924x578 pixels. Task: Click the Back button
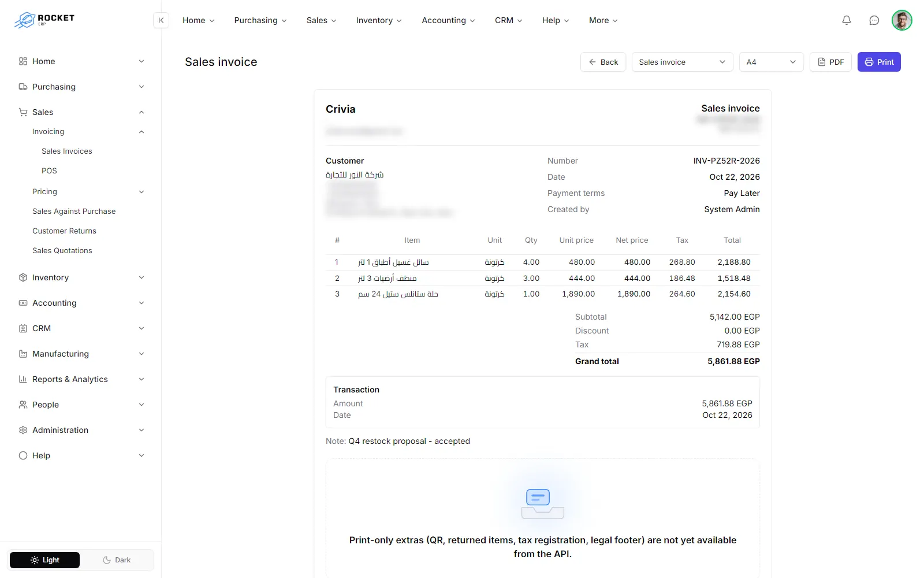[x=603, y=62]
